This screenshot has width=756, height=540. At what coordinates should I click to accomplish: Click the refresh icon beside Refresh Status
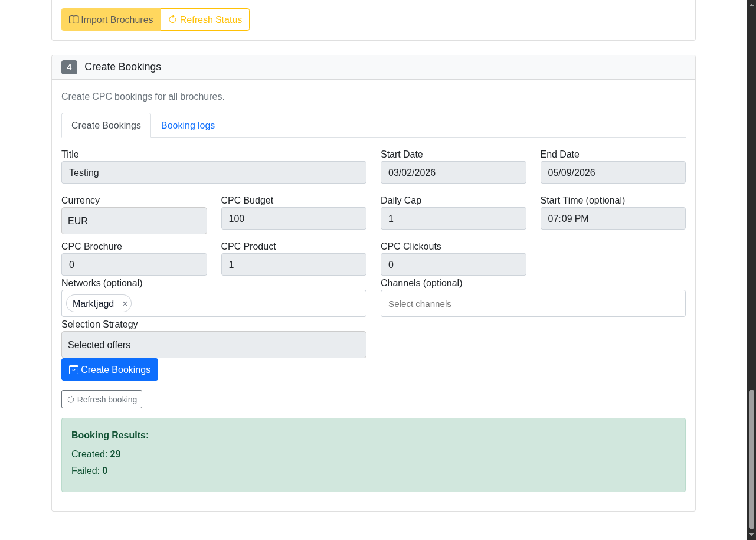tap(172, 19)
